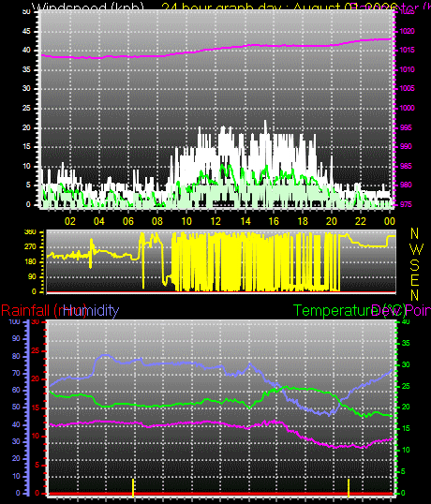Screen dimensions: 431x504
Task: Select the 270 wind direction axis value
Action: (x=30, y=247)
